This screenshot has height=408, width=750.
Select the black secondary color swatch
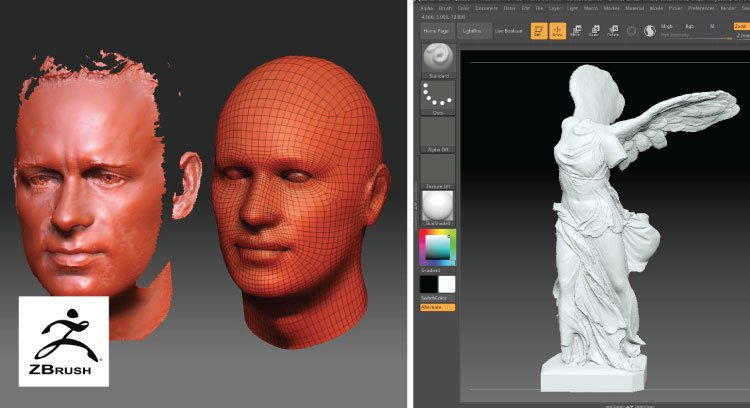pos(429,284)
